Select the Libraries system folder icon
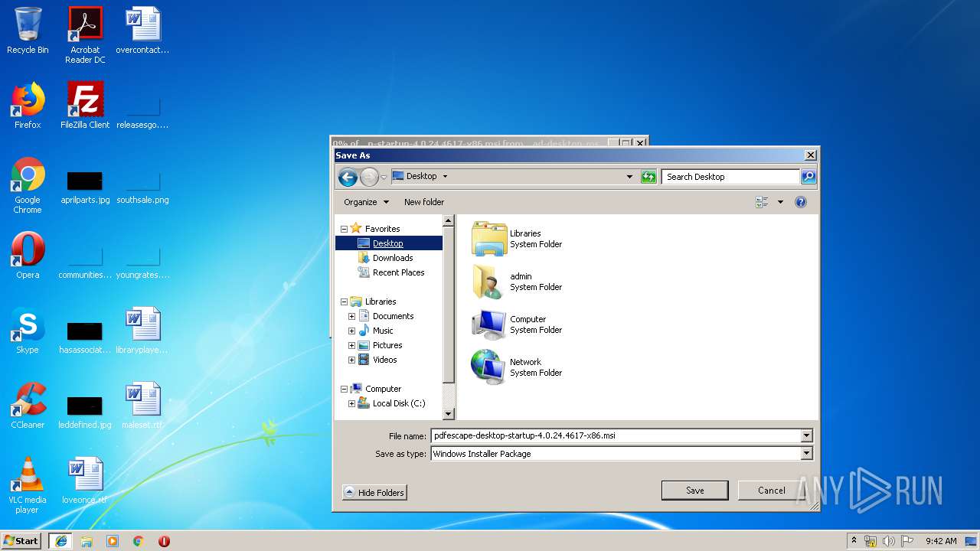 [489, 239]
